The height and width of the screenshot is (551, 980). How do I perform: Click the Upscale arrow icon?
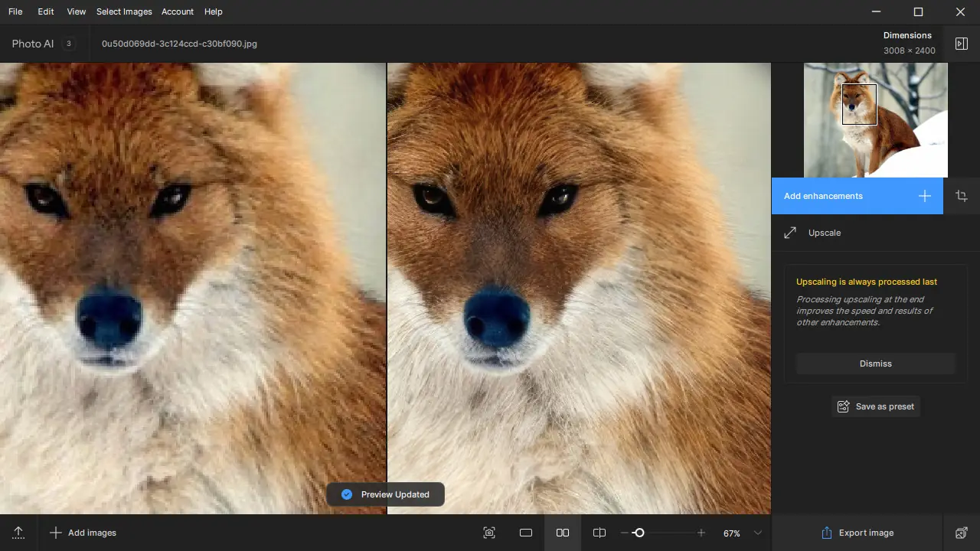(790, 233)
